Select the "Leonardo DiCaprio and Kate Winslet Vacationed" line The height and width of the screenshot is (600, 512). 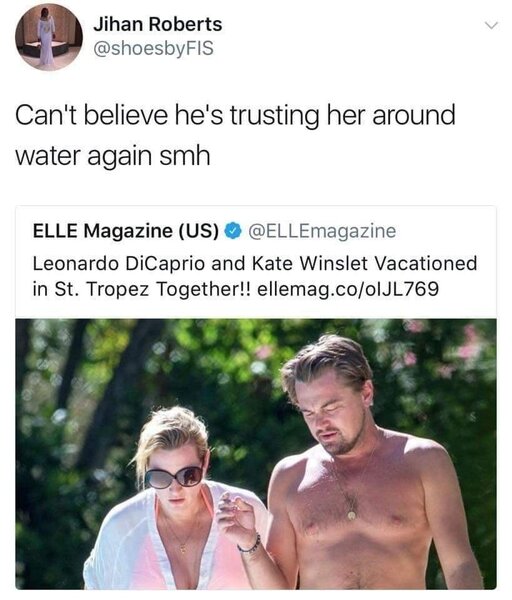pyautogui.click(x=255, y=263)
